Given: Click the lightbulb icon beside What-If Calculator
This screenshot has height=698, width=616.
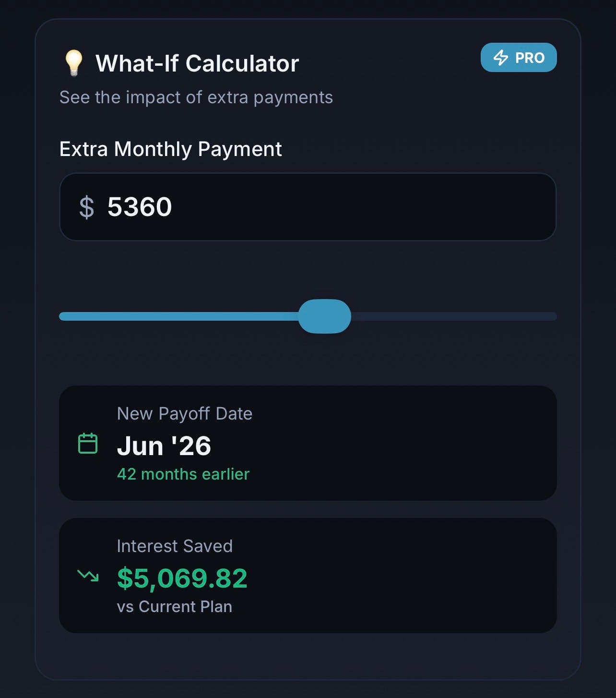Looking at the screenshot, I should point(74,63).
